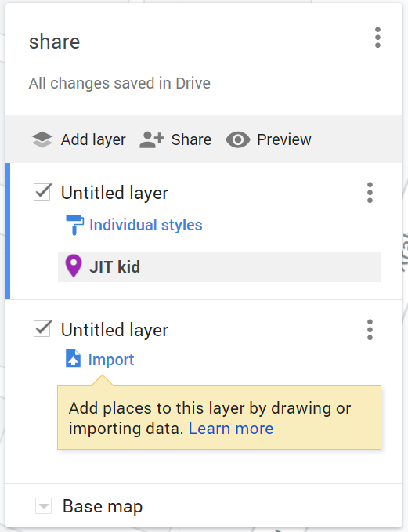408x532 pixels.
Task: Open the Individual styles link
Action: (x=146, y=225)
